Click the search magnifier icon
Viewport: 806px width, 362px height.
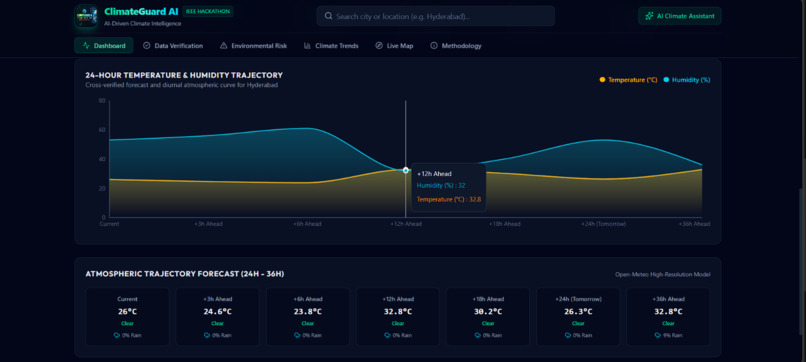tap(328, 16)
